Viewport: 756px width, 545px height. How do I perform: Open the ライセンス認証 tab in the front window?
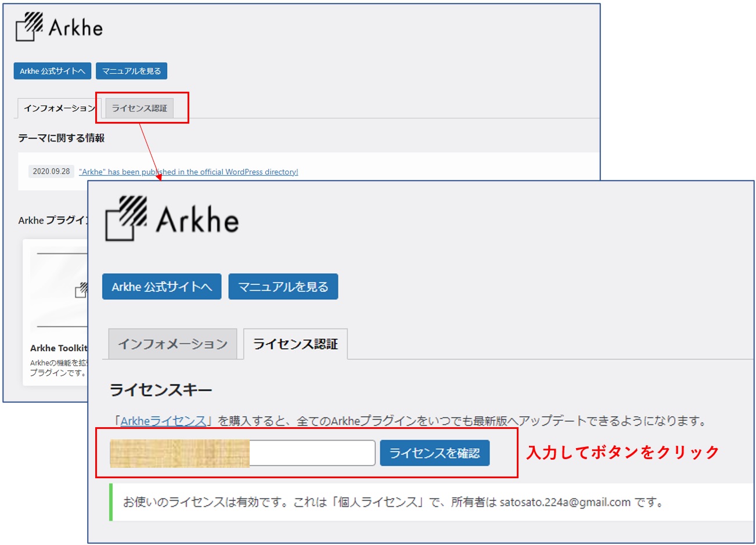(x=296, y=344)
